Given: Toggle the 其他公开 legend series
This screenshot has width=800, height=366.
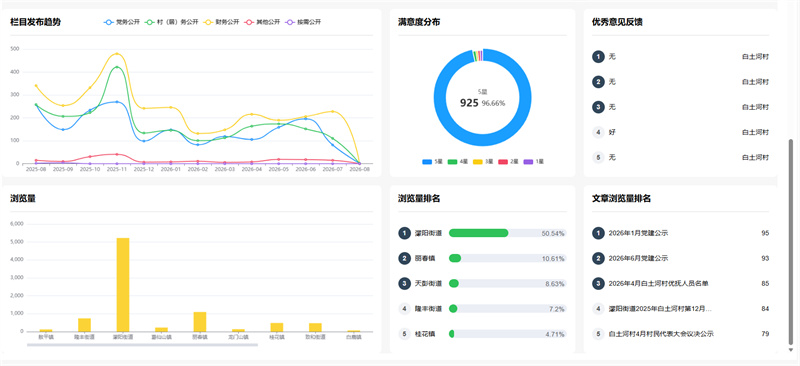Looking at the screenshot, I should pyautogui.click(x=262, y=22).
